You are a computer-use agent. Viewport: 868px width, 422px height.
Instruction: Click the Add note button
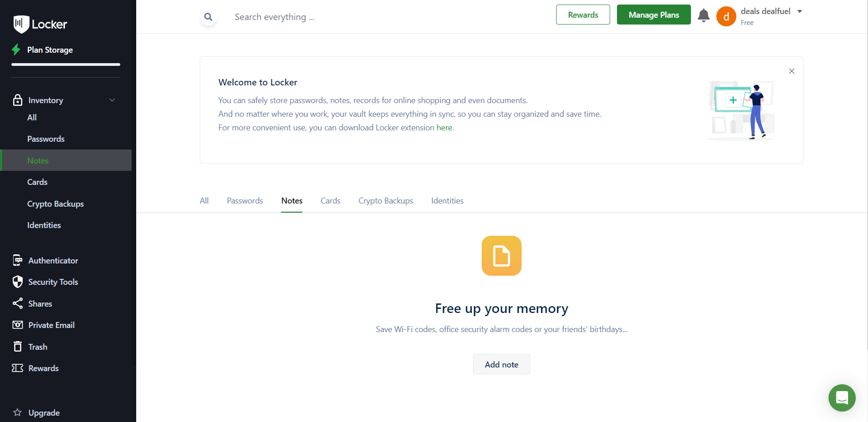(x=502, y=364)
